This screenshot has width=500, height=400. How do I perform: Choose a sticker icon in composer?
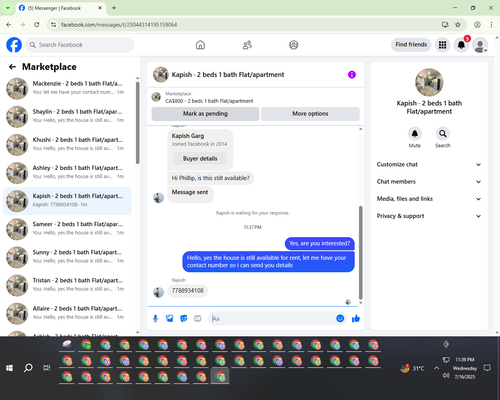pos(184,319)
